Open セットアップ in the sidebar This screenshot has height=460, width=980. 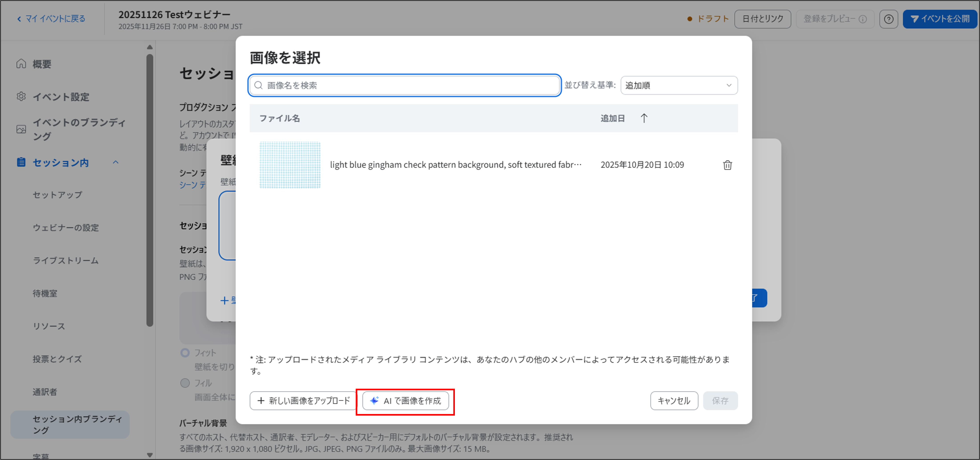tap(57, 195)
